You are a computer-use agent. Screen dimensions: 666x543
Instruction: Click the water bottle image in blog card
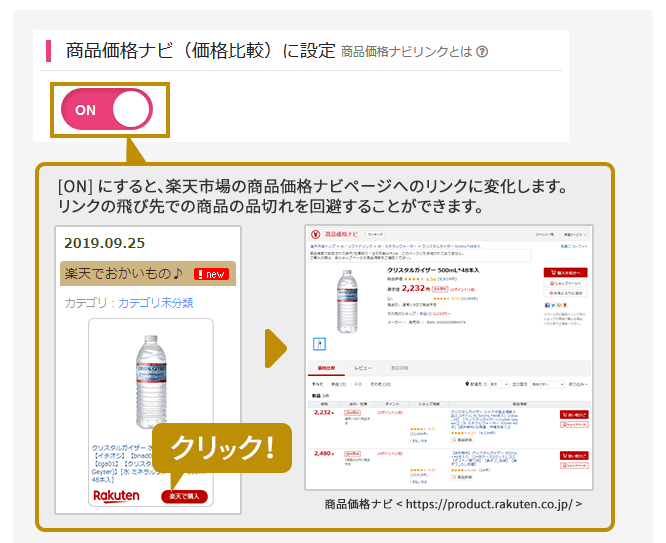click(x=151, y=381)
